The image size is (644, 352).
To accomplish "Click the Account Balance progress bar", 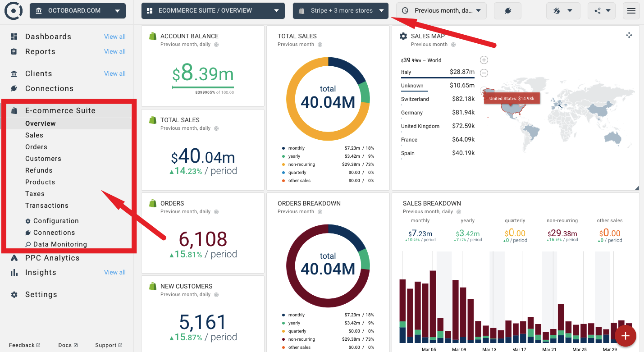I will (x=203, y=87).
